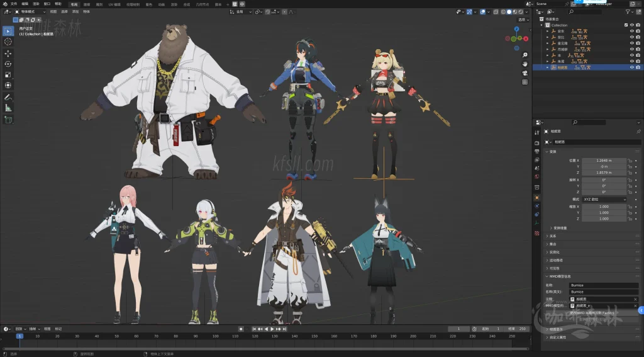The image size is (644, 357).
Task: Disable rendering for 朱鸢 via camera icon
Action: tap(638, 61)
